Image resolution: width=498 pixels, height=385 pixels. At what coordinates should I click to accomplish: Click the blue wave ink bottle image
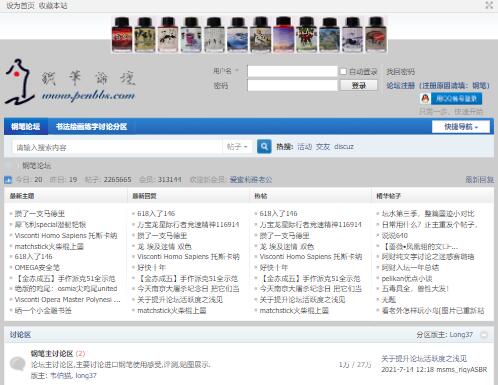(238, 35)
